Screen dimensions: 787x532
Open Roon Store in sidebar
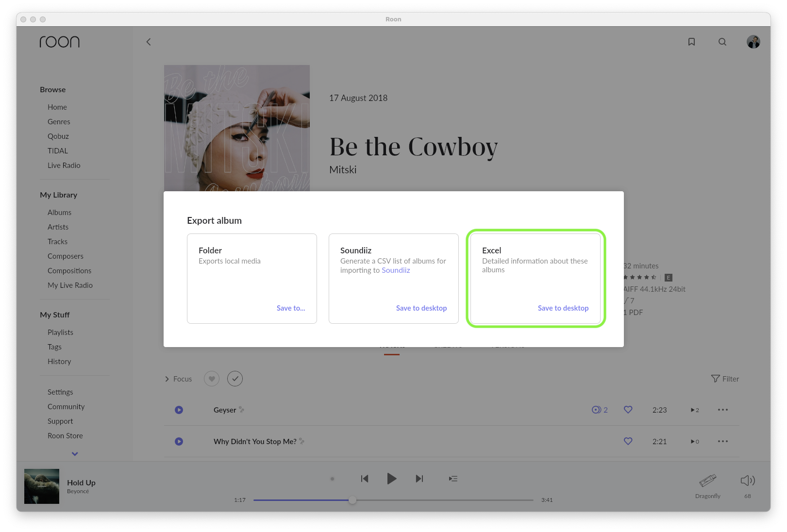click(65, 436)
